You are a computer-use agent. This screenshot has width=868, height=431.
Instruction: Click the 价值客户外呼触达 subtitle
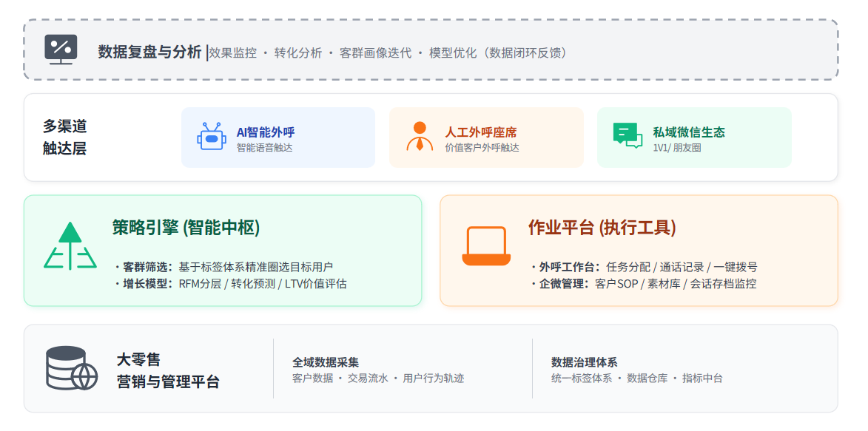click(x=482, y=148)
